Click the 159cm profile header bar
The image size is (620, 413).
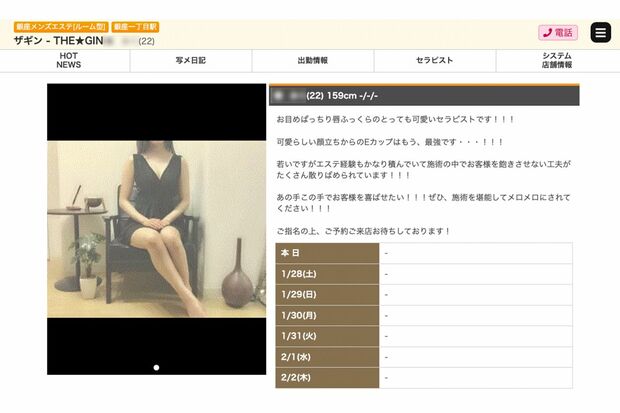point(424,95)
